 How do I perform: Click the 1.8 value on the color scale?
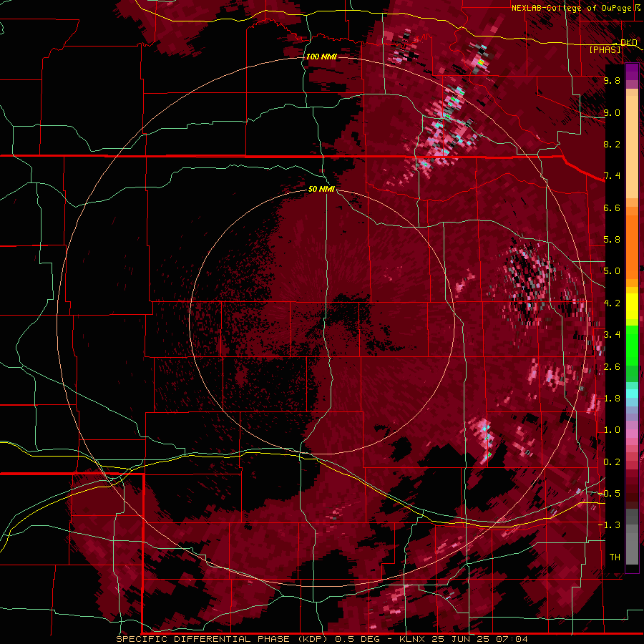[x=612, y=399]
